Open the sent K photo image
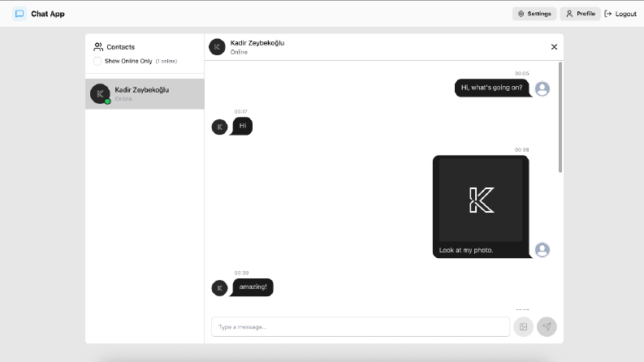The image size is (644, 362). click(481, 200)
